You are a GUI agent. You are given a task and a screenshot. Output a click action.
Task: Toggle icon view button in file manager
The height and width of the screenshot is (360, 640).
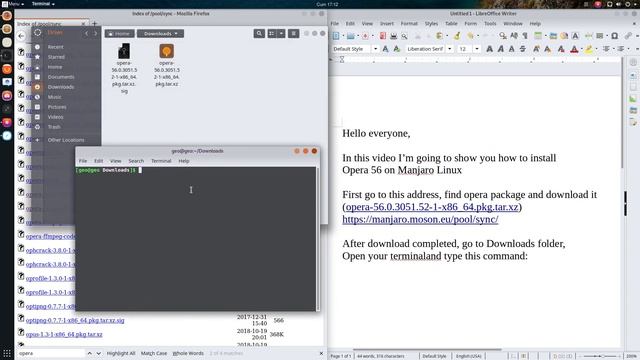pos(272,33)
